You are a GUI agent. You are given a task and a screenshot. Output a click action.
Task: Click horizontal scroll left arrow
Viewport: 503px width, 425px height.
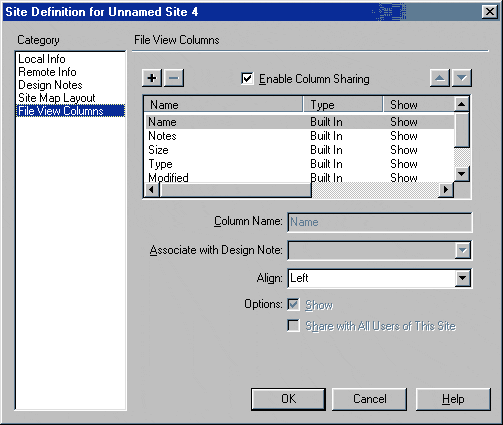coord(152,190)
